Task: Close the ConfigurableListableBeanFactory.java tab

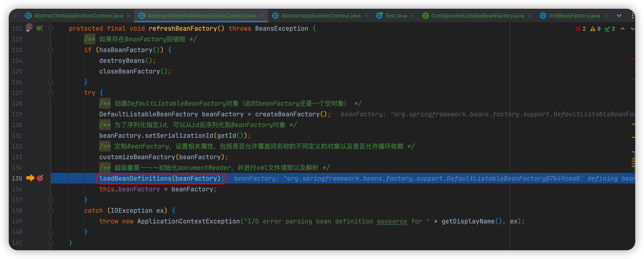Action: point(530,16)
